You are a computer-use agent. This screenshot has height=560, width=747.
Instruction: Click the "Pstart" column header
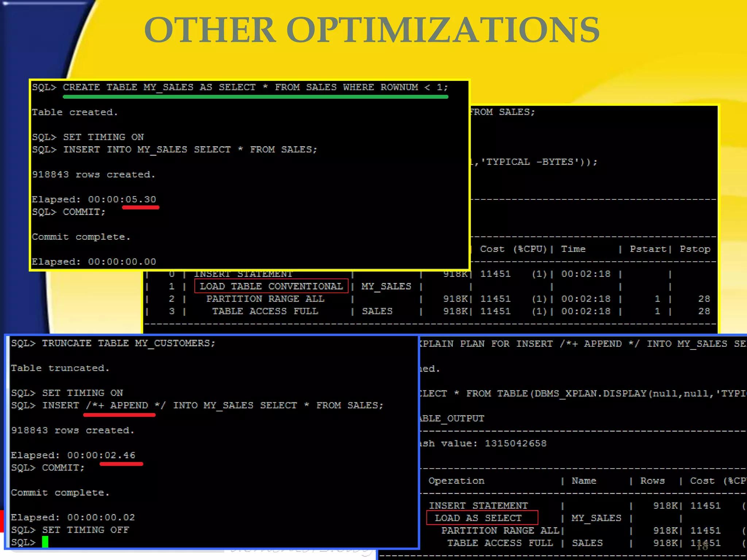click(648, 249)
